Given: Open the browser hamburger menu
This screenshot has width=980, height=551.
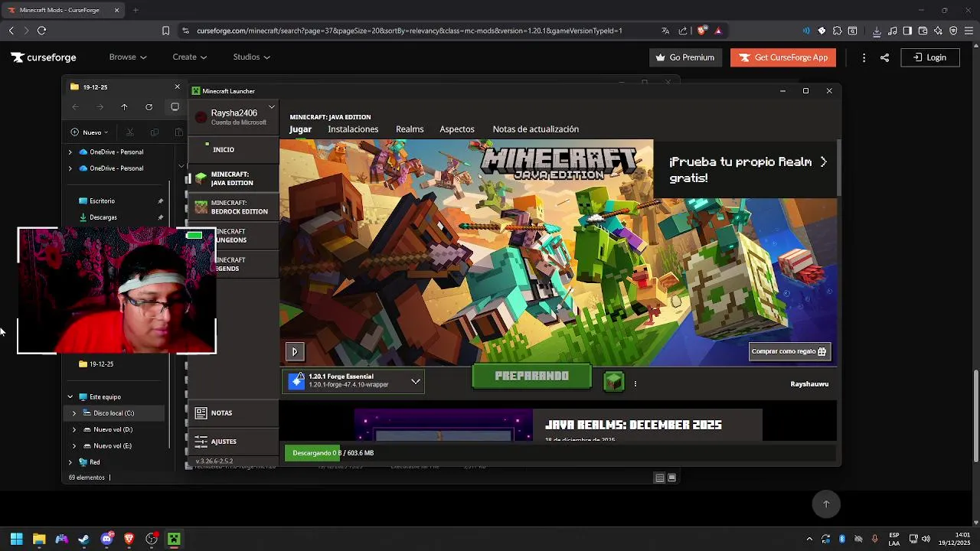Looking at the screenshot, I should coord(968,31).
